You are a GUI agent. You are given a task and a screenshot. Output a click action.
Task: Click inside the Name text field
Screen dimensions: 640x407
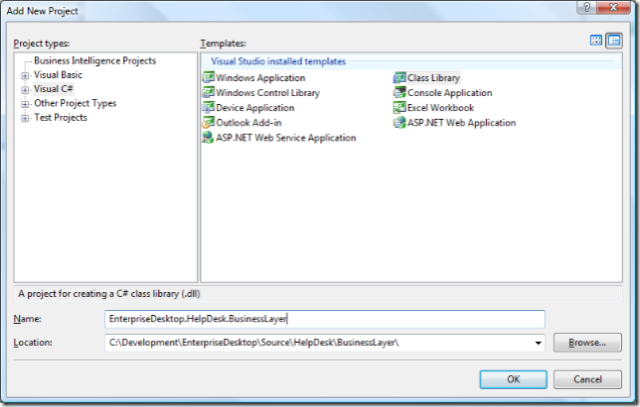click(x=324, y=319)
